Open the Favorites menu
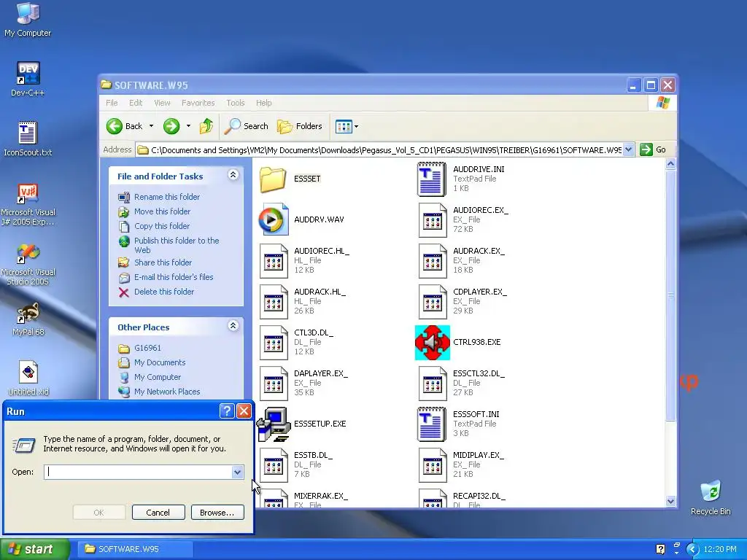 [x=198, y=103]
